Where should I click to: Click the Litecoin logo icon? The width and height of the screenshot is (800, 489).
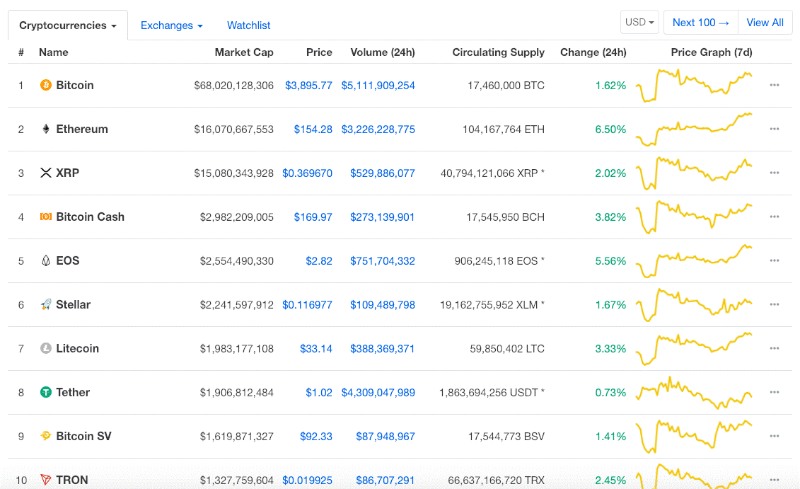tap(46, 348)
